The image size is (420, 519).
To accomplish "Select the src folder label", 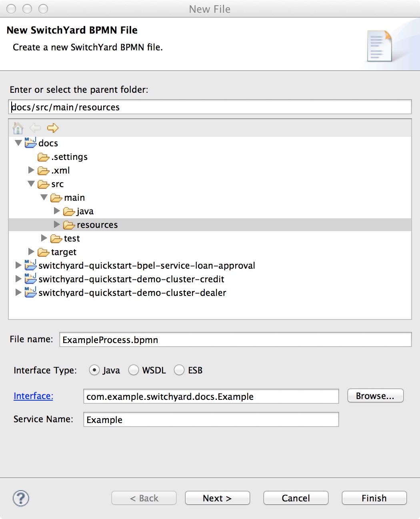I will 58,184.
